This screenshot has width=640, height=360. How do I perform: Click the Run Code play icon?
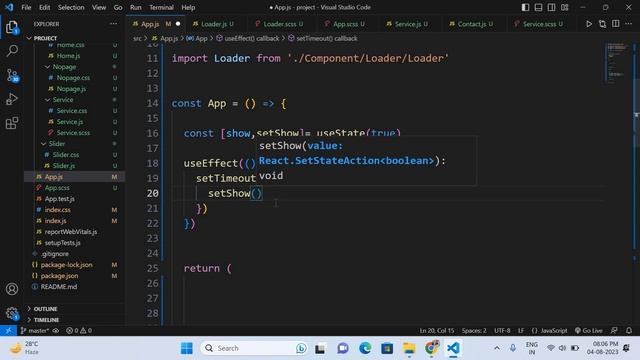(x=589, y=24)
